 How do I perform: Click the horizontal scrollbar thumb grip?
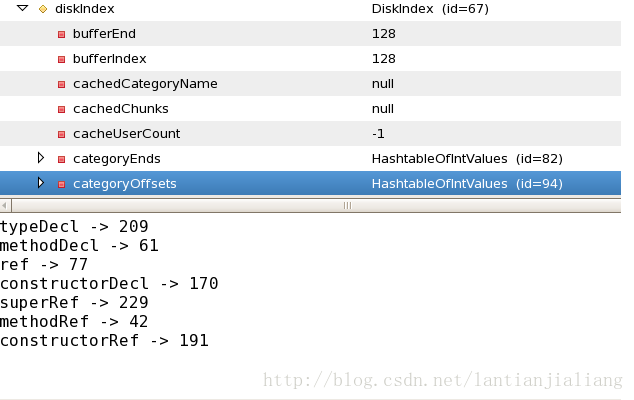347,205
